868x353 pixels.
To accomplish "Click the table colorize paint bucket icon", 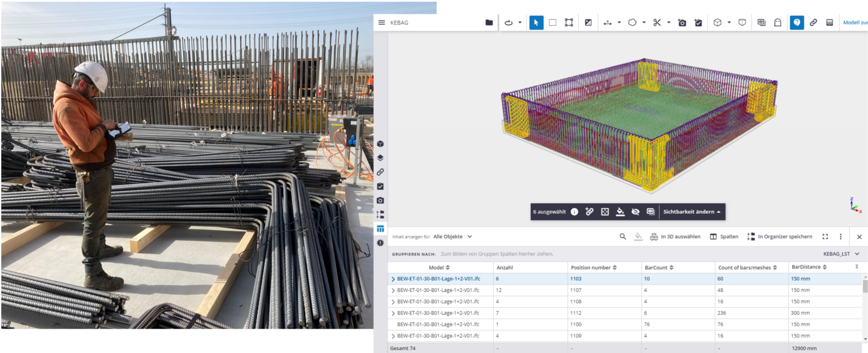I will pos(638,236).
